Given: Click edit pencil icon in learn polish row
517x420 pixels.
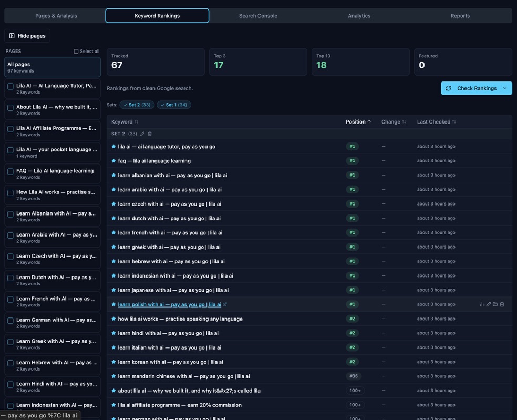Looking at the screenshot, I should point(488,304).
